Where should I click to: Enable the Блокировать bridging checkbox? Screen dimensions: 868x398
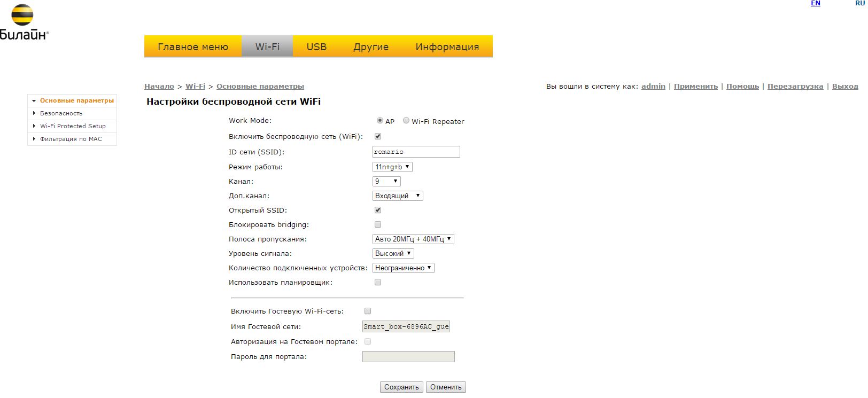coord(378,224)
